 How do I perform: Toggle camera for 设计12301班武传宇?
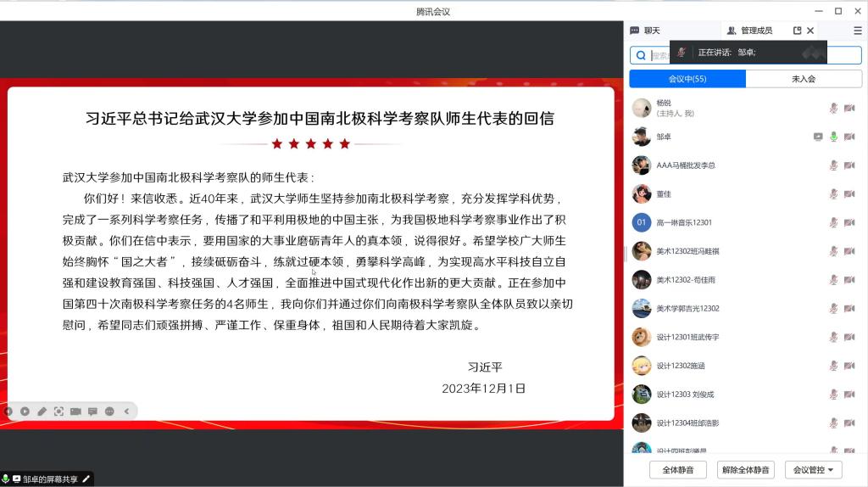coord(849,337)
